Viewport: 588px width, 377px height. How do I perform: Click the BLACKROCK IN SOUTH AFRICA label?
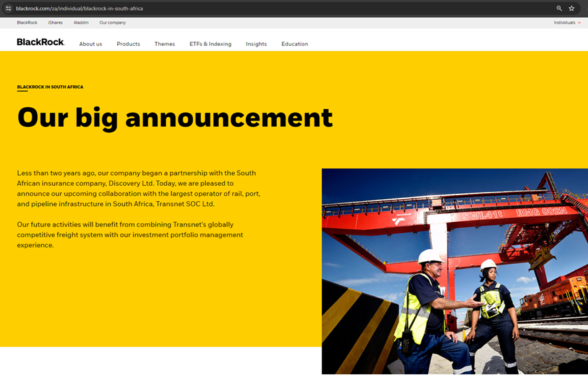point(50,87)
